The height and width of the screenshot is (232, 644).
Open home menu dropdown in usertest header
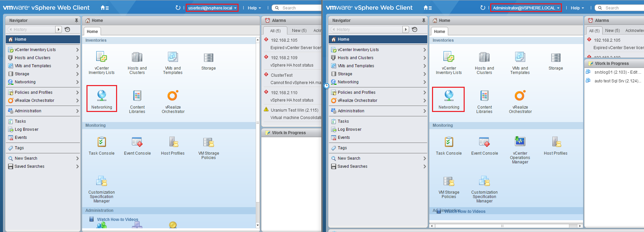105,8
